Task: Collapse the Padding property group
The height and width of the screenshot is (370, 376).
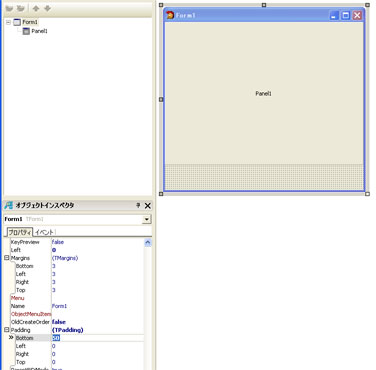Action: 7,330
